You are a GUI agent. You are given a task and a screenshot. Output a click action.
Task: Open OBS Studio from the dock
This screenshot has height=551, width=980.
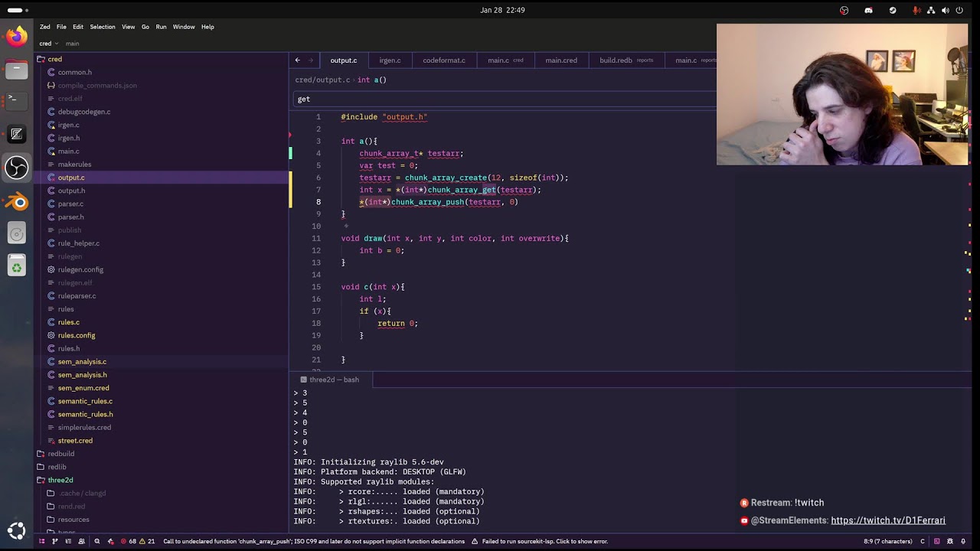pyautogui.click(x=16, y=168)
